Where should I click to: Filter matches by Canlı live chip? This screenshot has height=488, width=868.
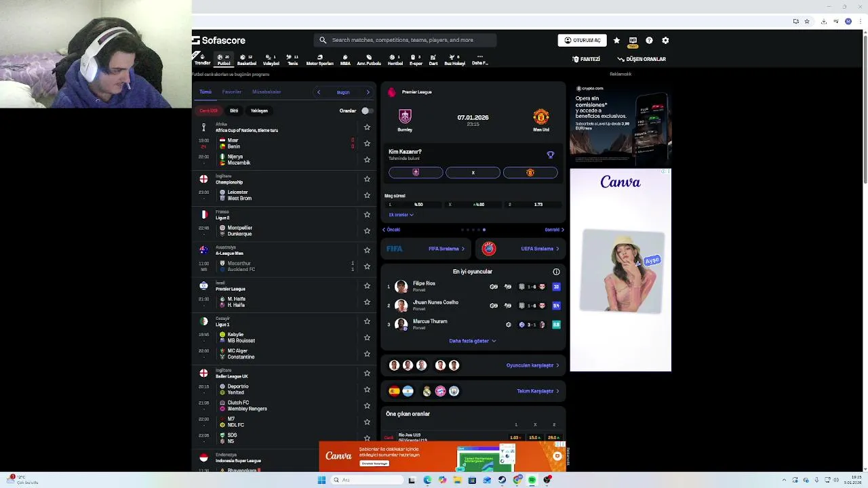(209, 110)
